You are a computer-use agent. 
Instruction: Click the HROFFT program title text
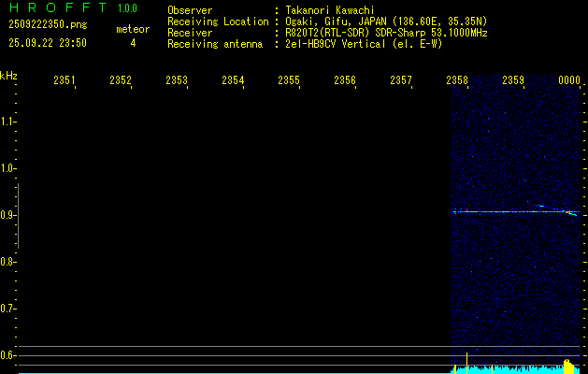click(58, 7)
